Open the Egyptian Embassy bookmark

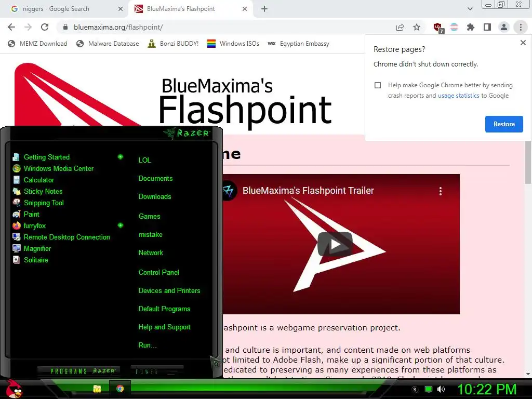298,44
